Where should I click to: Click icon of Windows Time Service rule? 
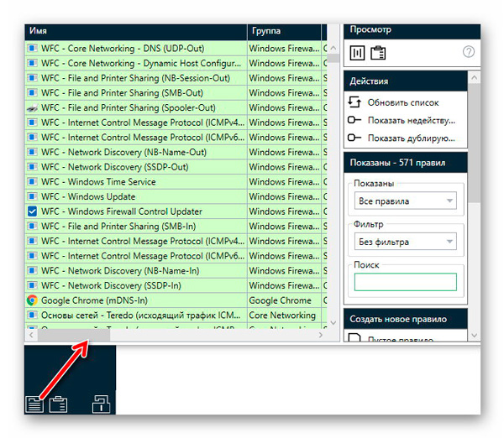[32, 182]
